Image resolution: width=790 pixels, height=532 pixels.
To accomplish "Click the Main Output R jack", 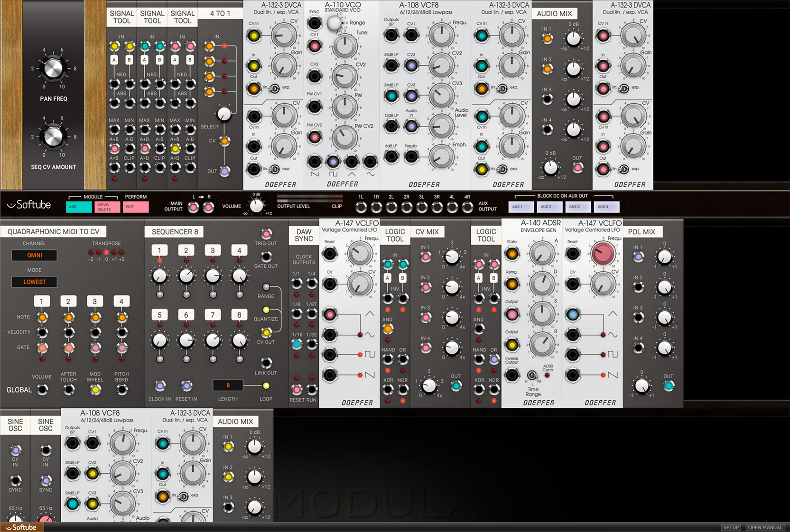I will (208, 207).
